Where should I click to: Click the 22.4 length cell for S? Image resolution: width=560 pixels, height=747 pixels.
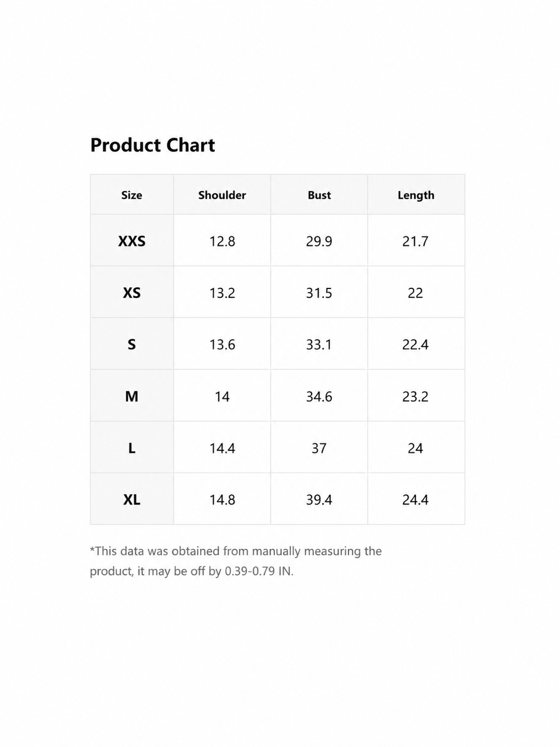(416, 344)
